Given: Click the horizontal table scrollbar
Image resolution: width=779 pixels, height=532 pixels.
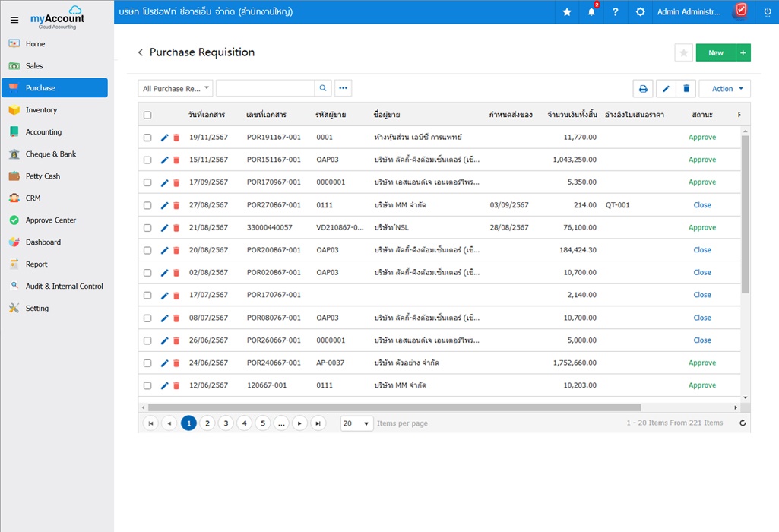Looking at the screenshot, I should click(x=394, y=407).
